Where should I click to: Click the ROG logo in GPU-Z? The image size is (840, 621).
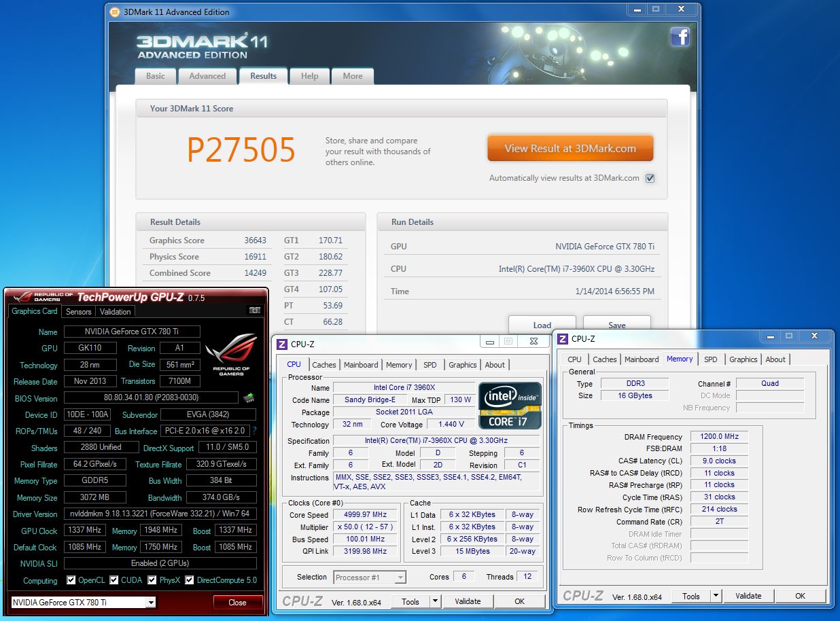pos(231,353)
